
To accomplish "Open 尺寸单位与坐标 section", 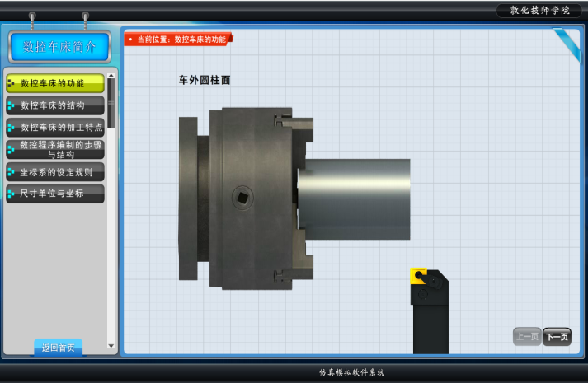I will pyautogui.click(x=55, y=194).
